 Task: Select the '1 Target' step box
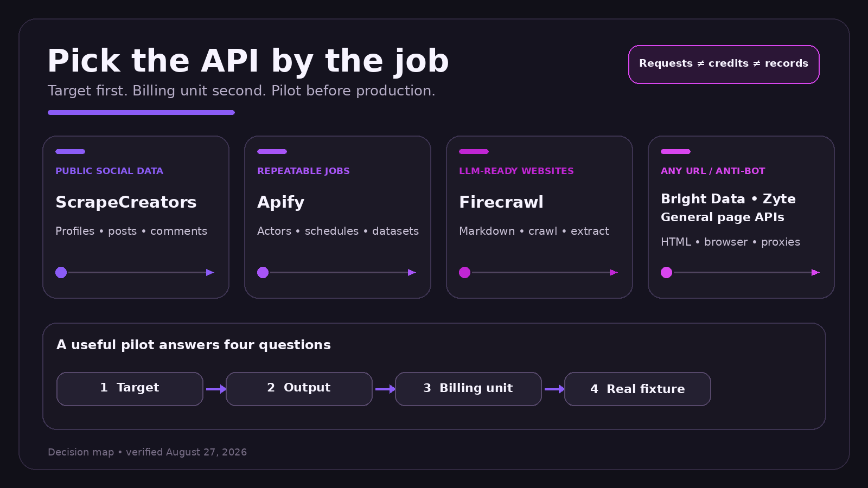(x=130, y=389)
